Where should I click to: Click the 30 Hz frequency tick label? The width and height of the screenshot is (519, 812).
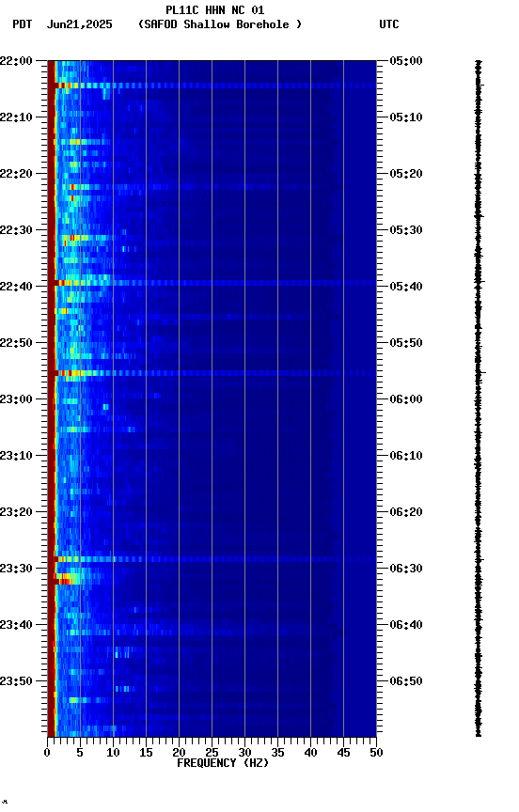click(x=244, y=753)
